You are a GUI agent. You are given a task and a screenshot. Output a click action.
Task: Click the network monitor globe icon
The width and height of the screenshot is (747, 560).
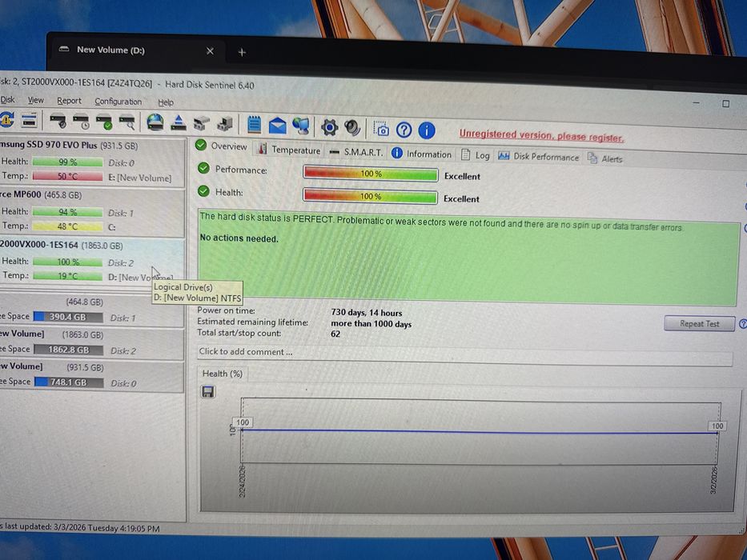[301, 126]
